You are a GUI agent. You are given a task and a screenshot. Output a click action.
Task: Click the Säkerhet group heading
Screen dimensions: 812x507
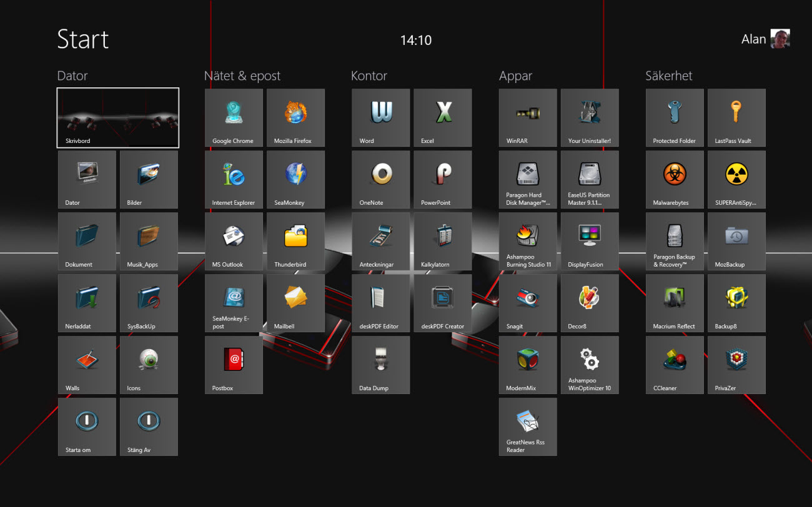(x=669, y=76)
